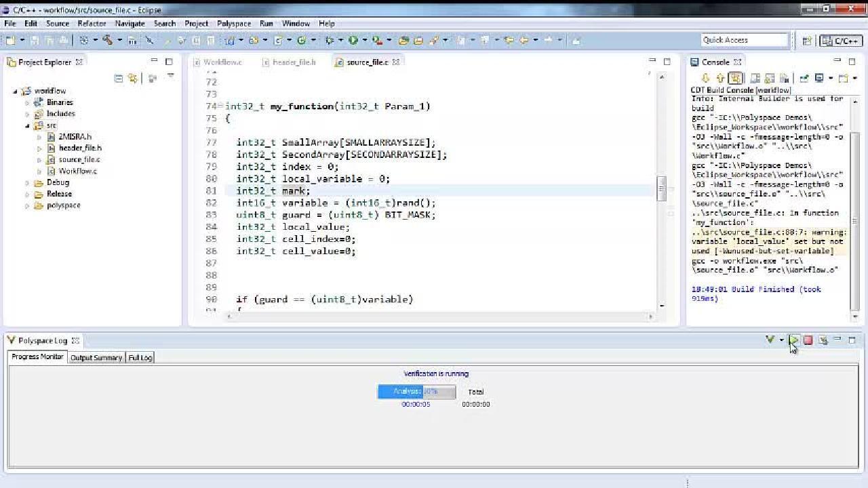Click the New file toolbar icon
This screenshot has width=868, height=488.
click(x=11, y=41)
